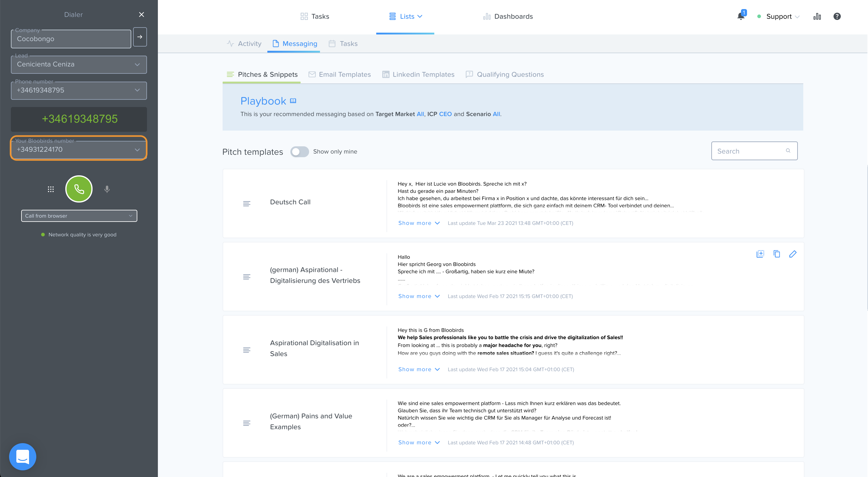Open the dial pad keypad icon
The height and width of the screenshot is (477, 868).
51,189
